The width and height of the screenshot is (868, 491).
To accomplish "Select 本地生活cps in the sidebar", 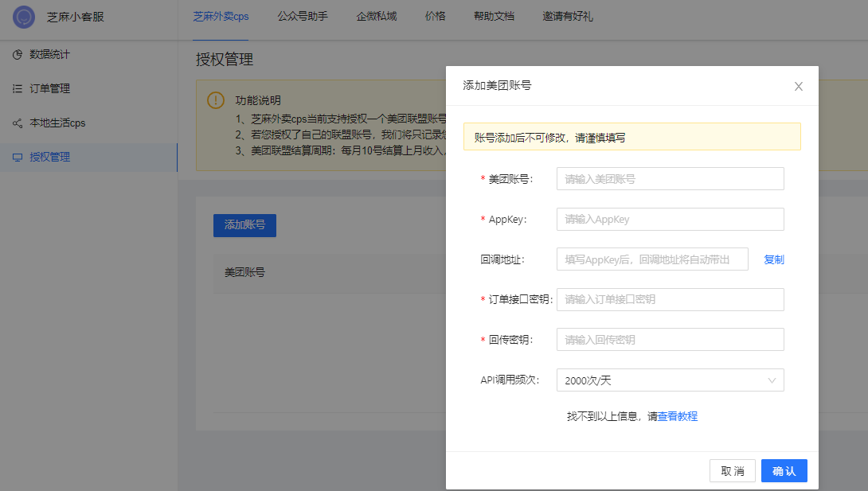I will coord(88,123).
